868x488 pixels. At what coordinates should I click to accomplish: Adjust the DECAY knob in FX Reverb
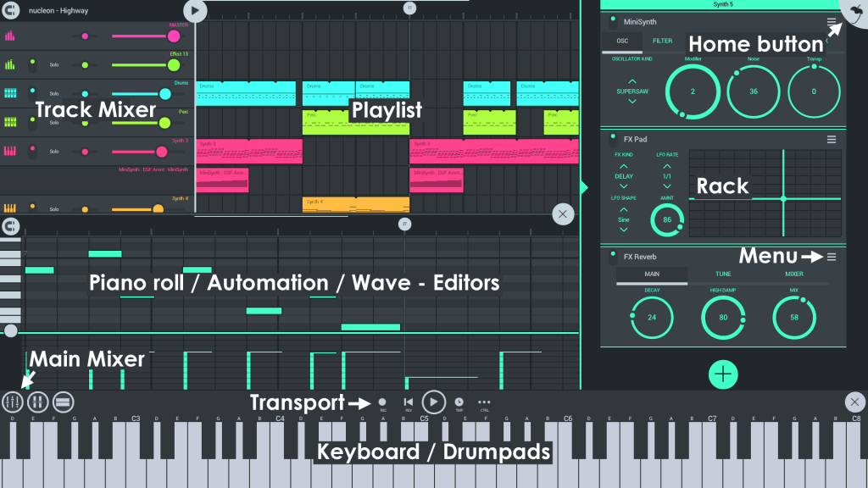tap(652, 318)
